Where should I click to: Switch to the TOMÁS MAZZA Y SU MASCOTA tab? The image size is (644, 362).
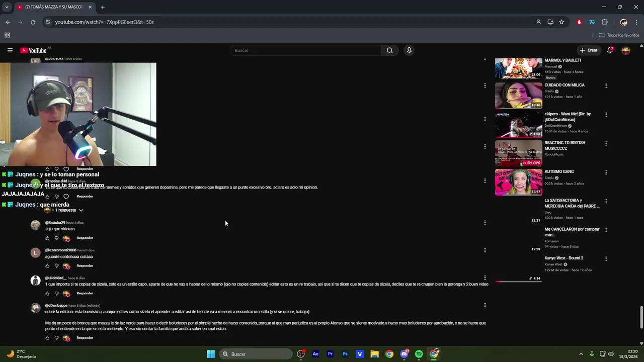pyautogui.click(x=54, y=7)
